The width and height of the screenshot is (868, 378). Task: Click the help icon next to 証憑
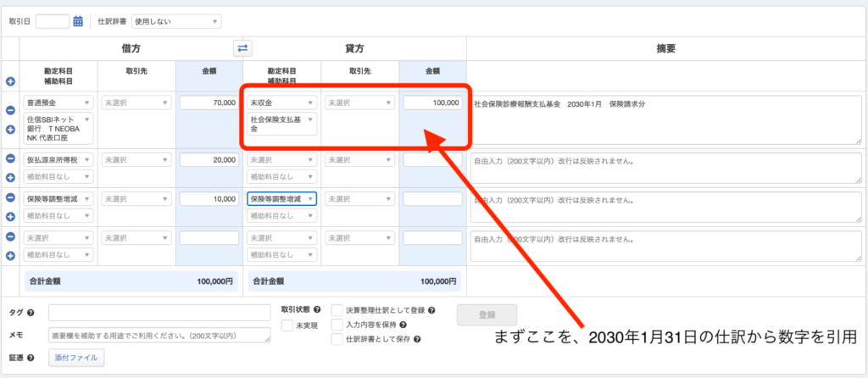[x=31, y=358]
